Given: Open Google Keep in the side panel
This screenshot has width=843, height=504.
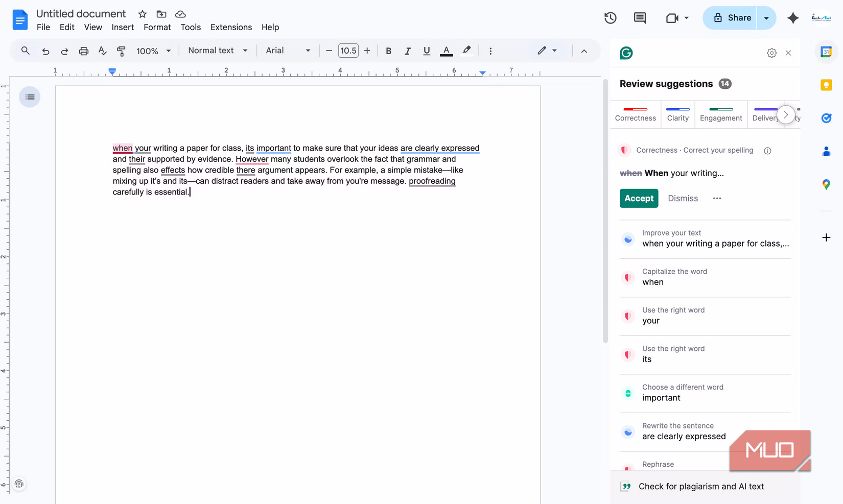Looking at the screenshot, I should tap(826, 85).
